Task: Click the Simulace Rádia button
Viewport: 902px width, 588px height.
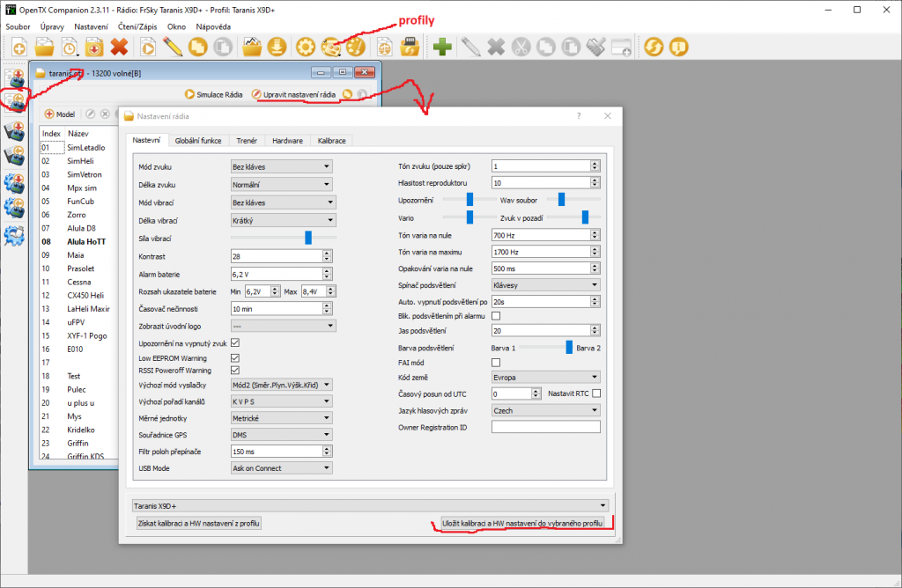Action: (x=213, y=93)
